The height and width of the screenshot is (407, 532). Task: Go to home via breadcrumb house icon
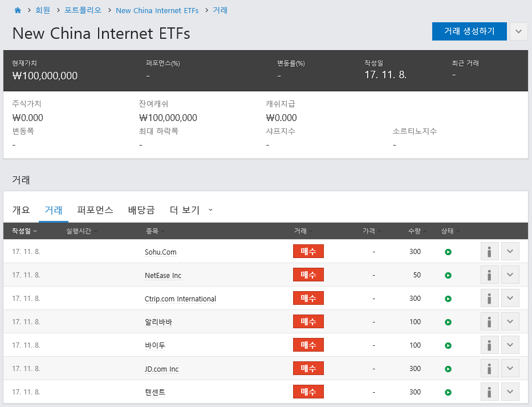(x=18, y=10)
